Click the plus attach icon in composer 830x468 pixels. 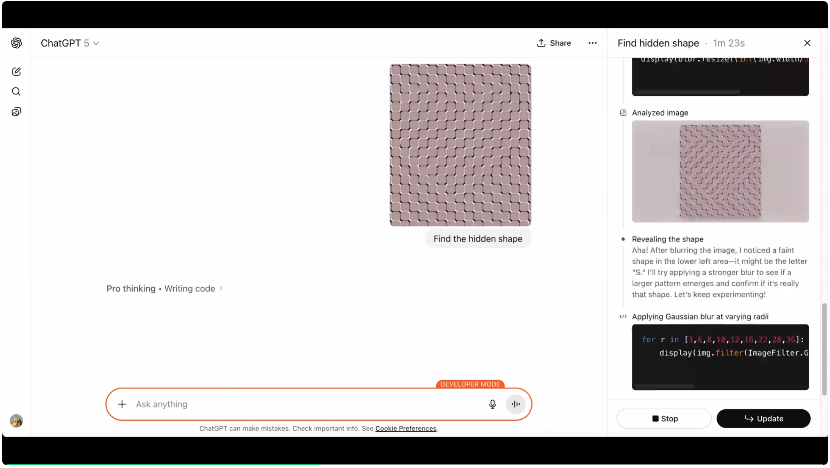tap(122, 404)
